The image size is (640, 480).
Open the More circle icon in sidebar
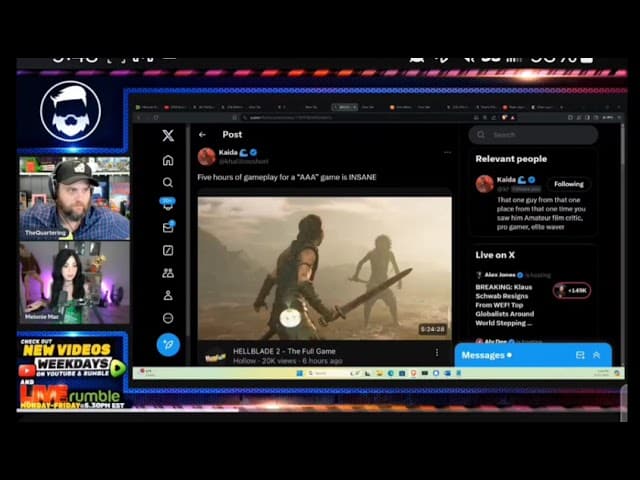168,318
